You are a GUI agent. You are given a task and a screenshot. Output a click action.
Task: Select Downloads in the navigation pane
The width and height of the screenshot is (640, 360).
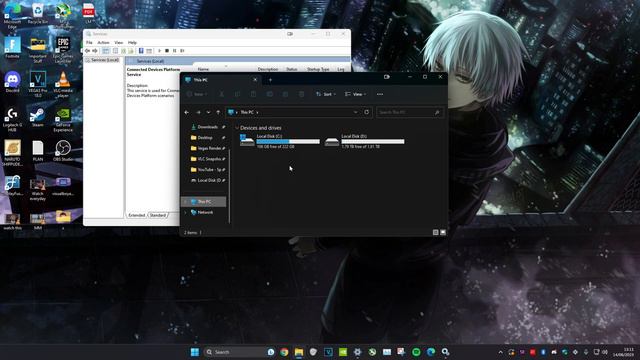pos(207,127)
